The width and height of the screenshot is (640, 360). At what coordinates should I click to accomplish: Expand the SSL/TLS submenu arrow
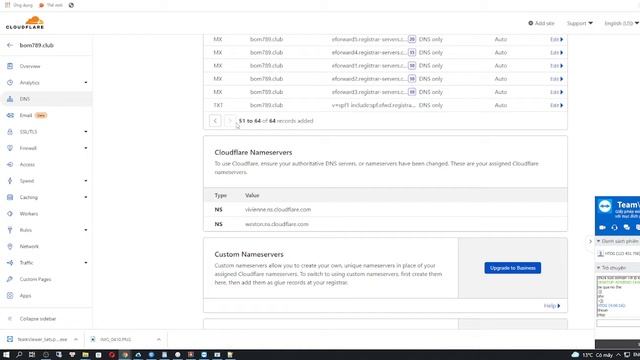(86, 131)
